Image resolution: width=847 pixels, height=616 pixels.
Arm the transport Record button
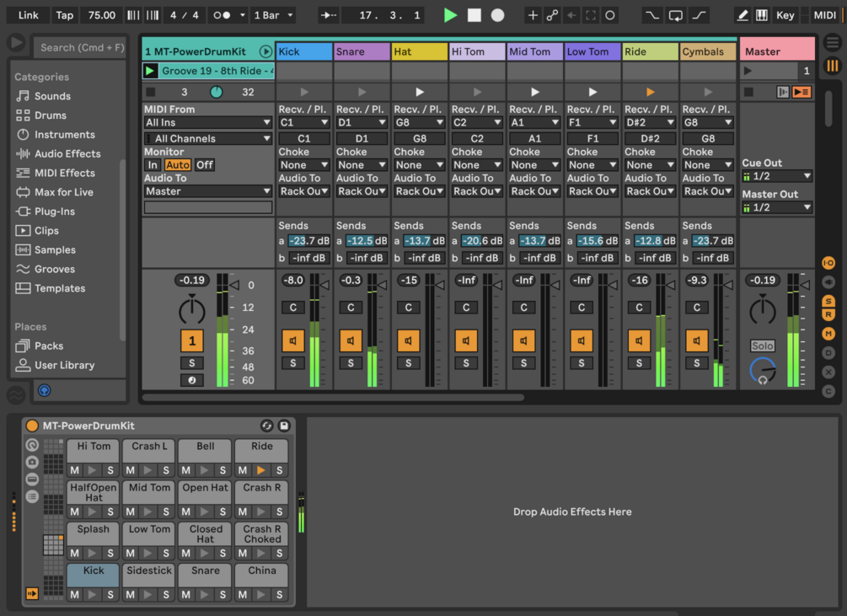[x=497, y=15]
